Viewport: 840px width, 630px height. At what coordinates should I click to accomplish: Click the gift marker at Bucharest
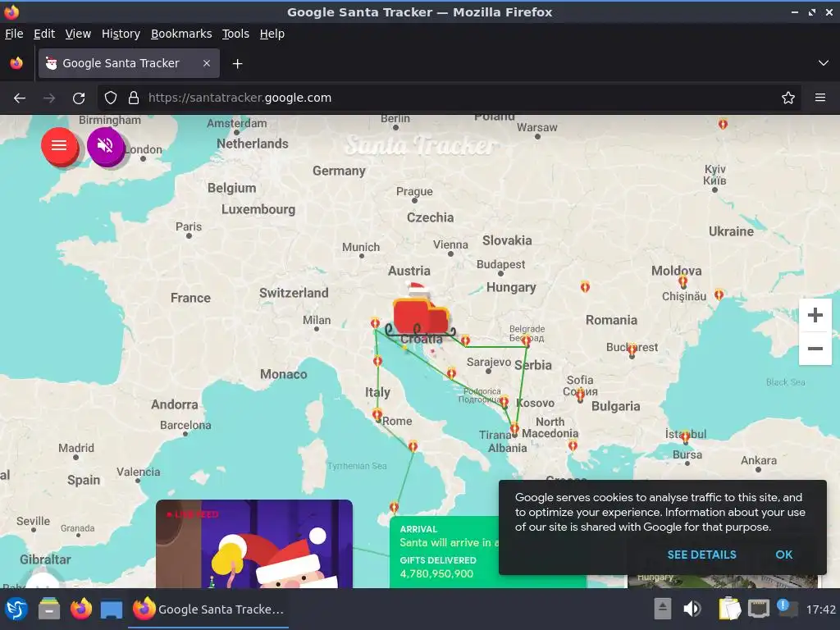pos(632,349)
